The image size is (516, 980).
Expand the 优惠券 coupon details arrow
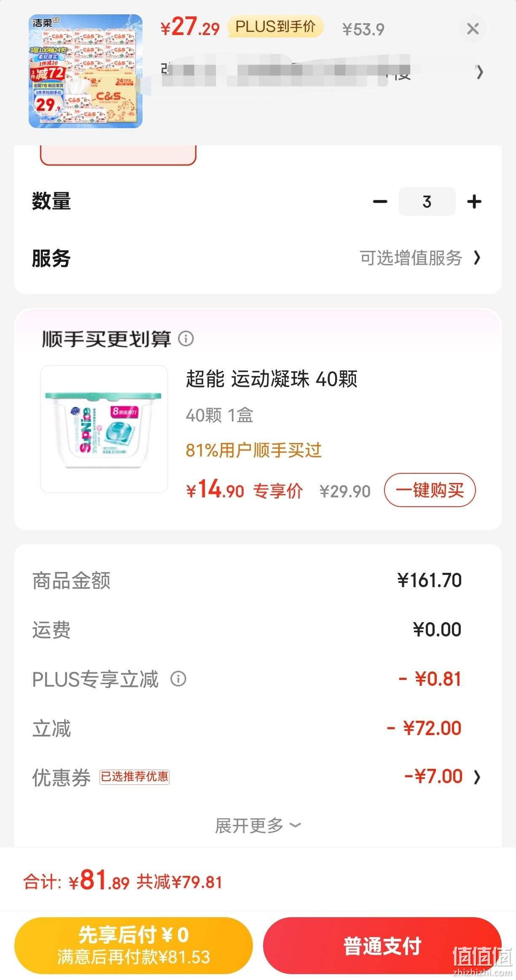pos(477,777)
